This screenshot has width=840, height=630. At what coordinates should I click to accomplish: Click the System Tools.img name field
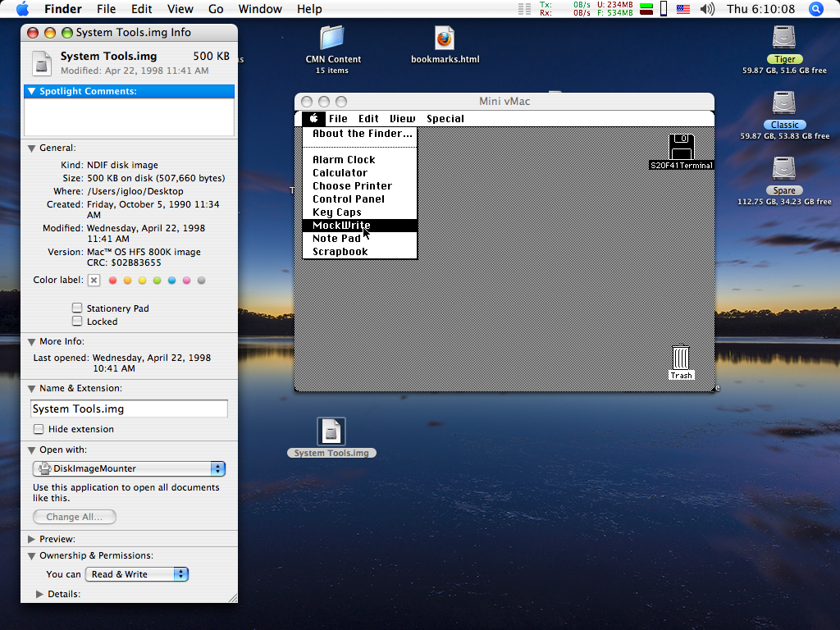tap(129, 409)
